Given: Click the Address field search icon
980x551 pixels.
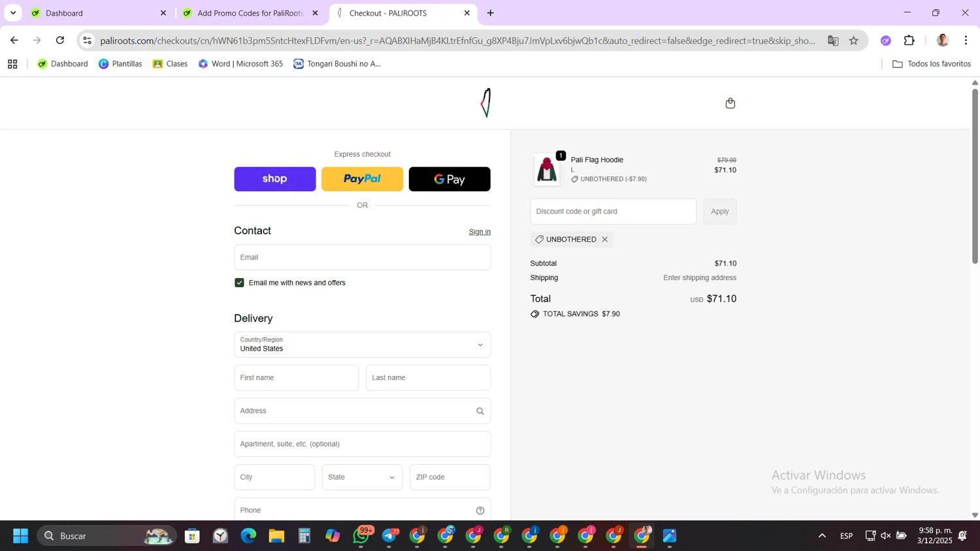Looking at the screenshot, I should point(480,411).
